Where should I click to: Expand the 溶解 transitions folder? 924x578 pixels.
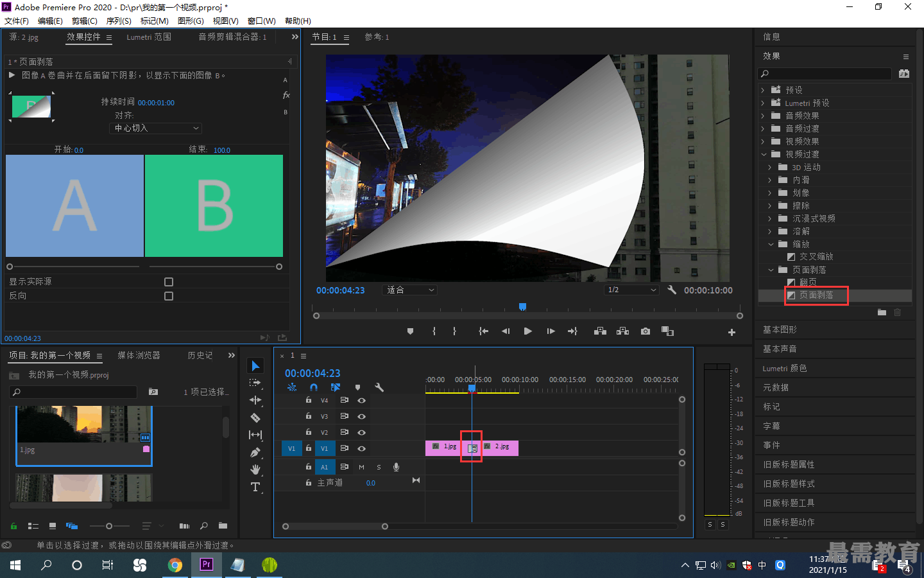pos(770,231)
